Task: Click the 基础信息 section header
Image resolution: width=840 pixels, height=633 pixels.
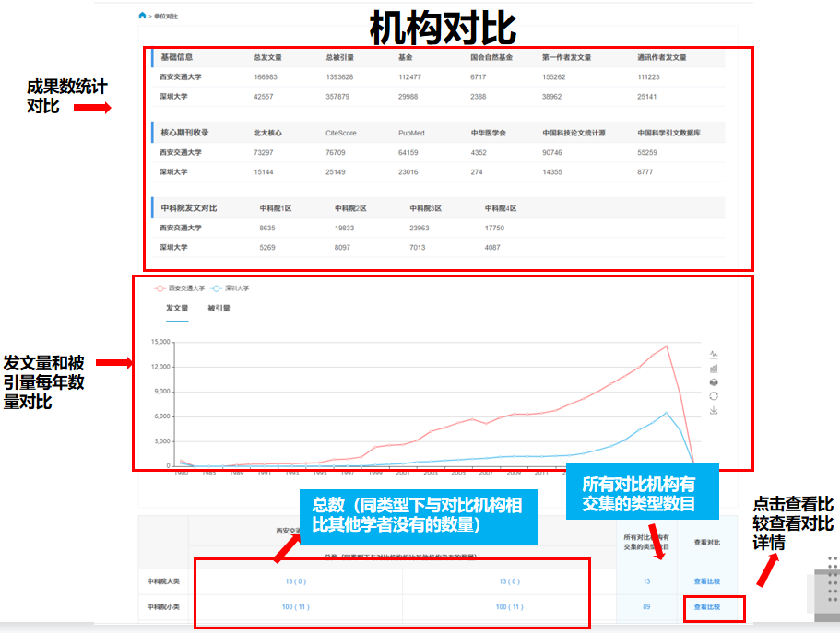Action: coord(177,57)
